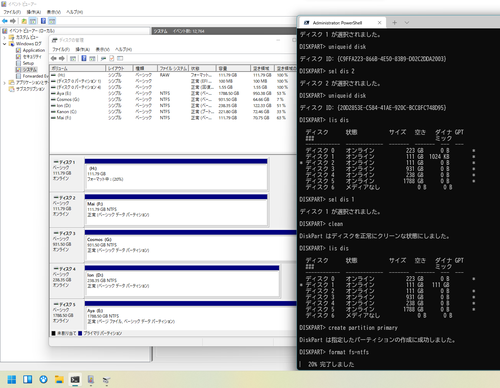This screenshot has width=500, height=388.
Task: Select Ion (D:) partition block on Disk 4
Action: click(182, 281)
